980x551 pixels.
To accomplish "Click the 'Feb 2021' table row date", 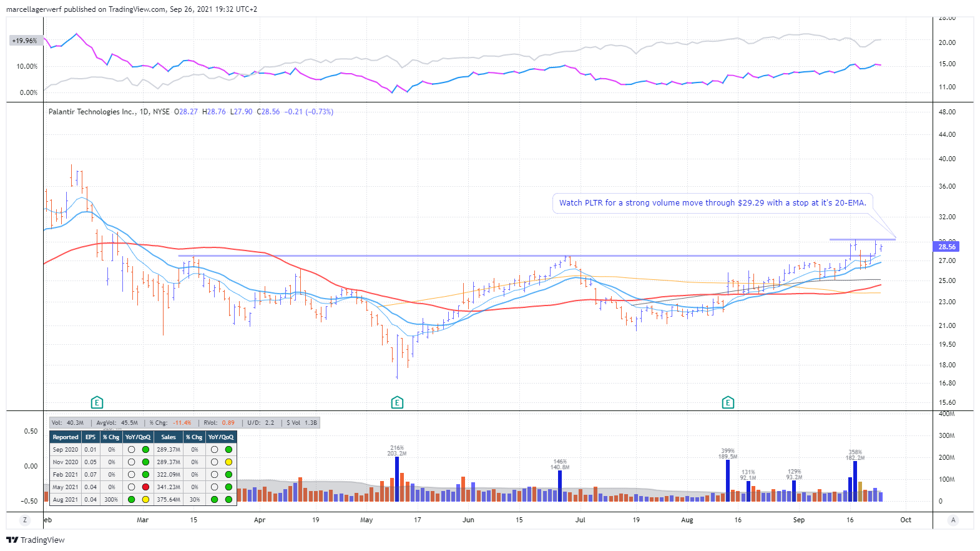I will tap(66, 475).
